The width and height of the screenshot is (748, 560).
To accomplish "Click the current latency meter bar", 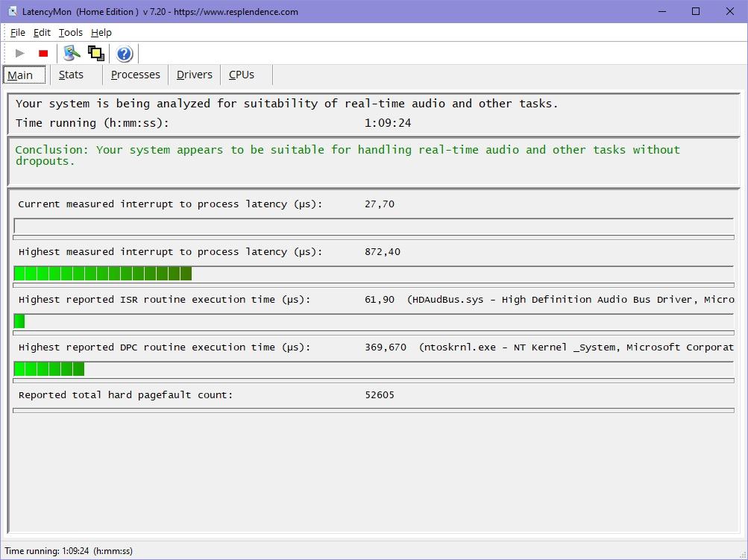I will pos(374,226).
